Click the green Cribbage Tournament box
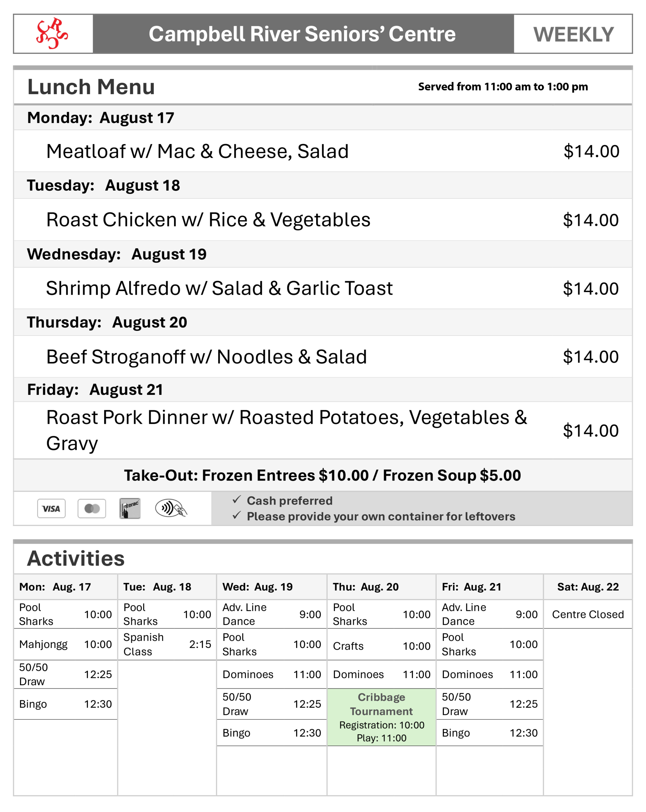This screenshot has height=812, width=646. [x=382, y=717]
